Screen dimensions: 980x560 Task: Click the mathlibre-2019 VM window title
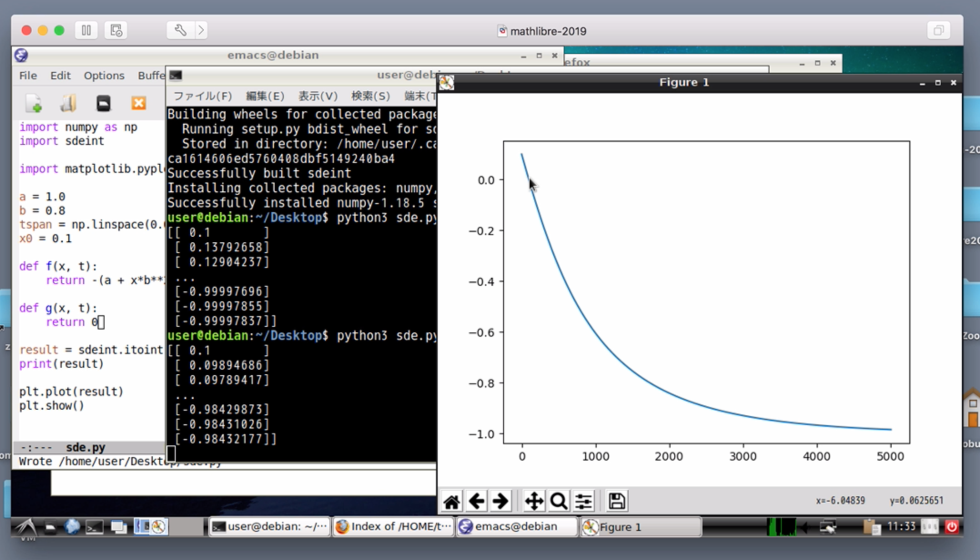pos(548,31)
